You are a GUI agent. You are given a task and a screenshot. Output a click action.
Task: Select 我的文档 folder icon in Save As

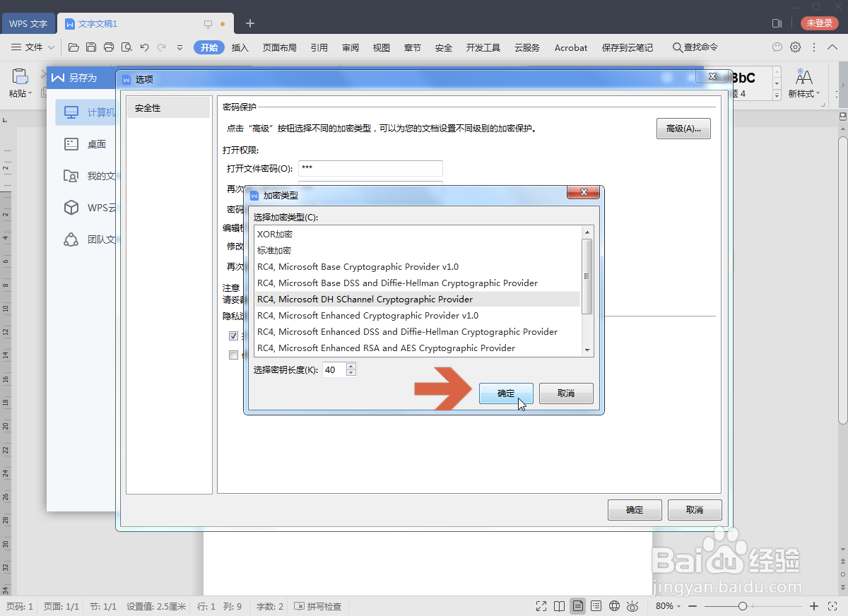(71, 176)
